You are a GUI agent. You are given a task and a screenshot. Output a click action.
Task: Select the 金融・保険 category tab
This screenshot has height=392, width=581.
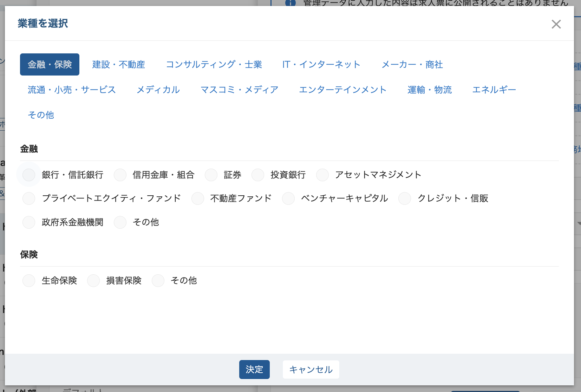[50, 65]
